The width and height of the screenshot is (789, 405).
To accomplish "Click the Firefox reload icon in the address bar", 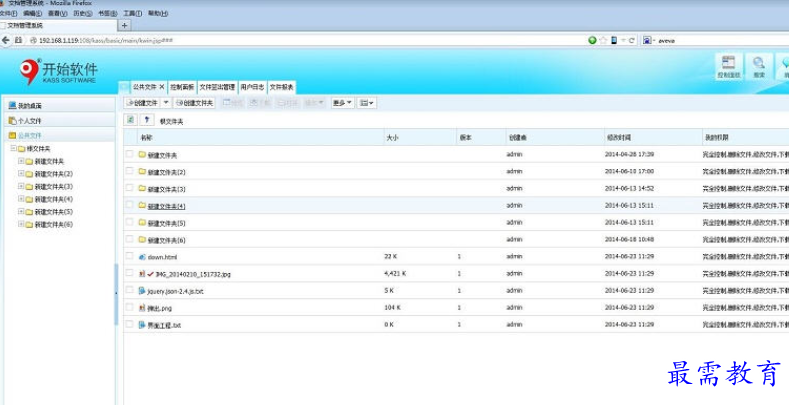I will tap(632, 40).
